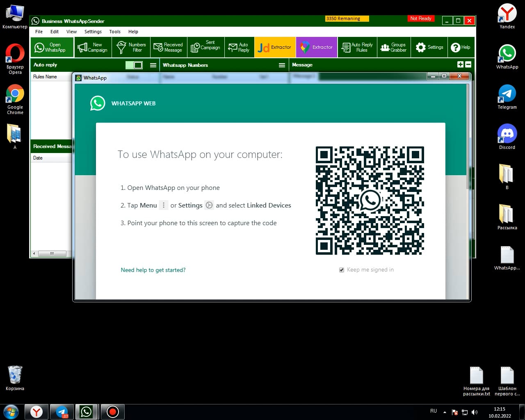Image resolution: width=525 pixels, height=420 pixels.
Task: Click Need help to get started link
Action: point(153,270)
